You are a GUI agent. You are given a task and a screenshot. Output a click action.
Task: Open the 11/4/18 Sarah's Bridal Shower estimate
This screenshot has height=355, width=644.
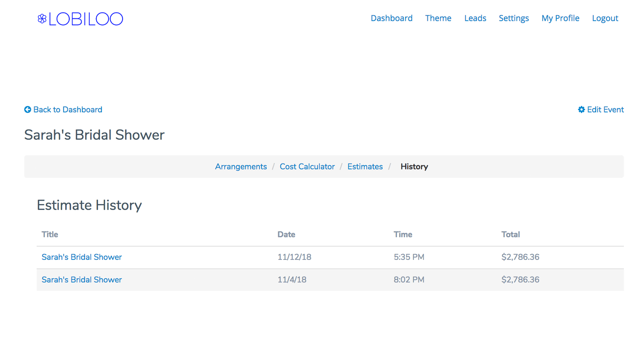(x=82, y=279)
